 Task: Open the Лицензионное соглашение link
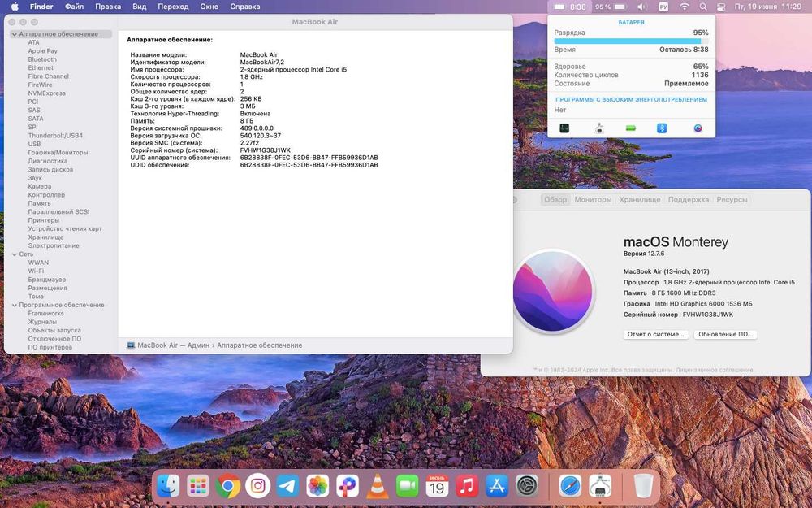tap(714, 370)
